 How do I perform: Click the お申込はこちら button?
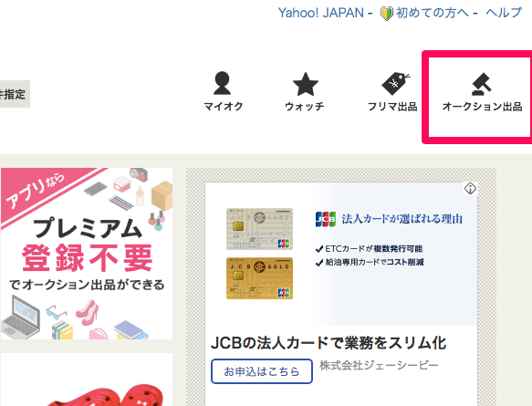[262, 371]
